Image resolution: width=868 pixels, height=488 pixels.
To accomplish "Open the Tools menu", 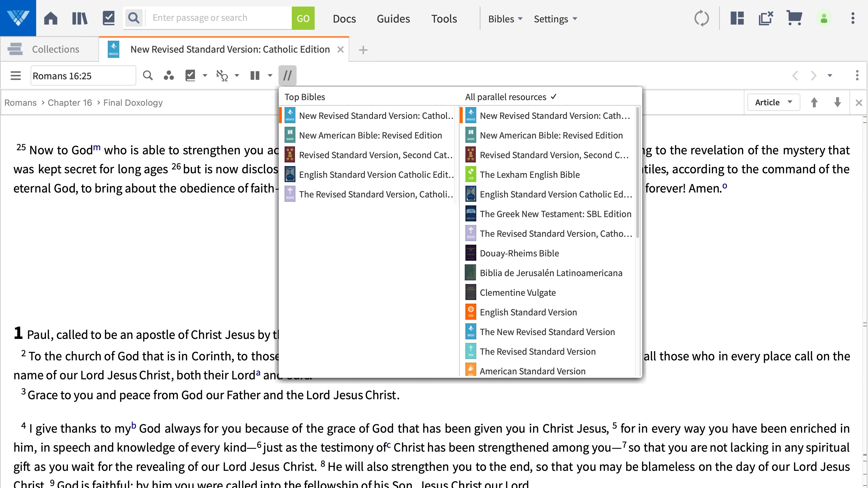I will click(x=444, y=19).
